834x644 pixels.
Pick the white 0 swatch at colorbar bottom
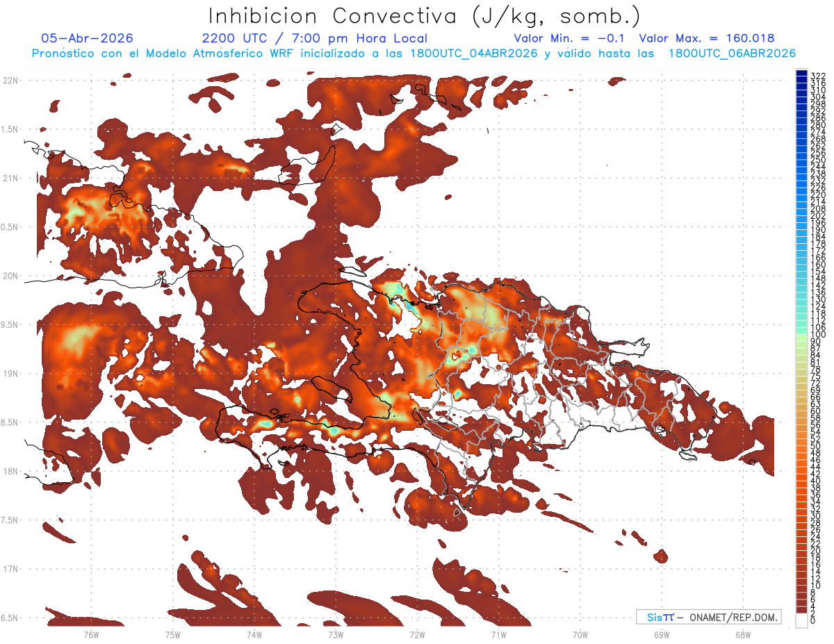click(801, 620)
